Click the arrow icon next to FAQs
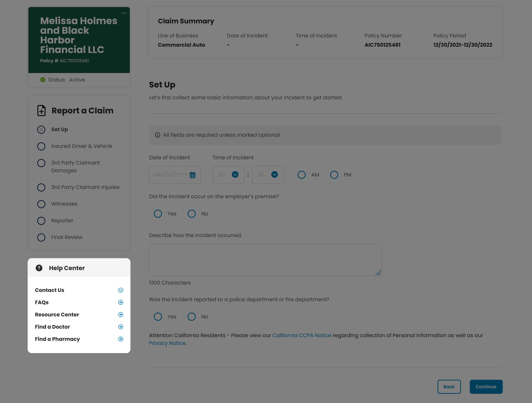This screenshot has width=532, height=403. (x=121, y=302)
